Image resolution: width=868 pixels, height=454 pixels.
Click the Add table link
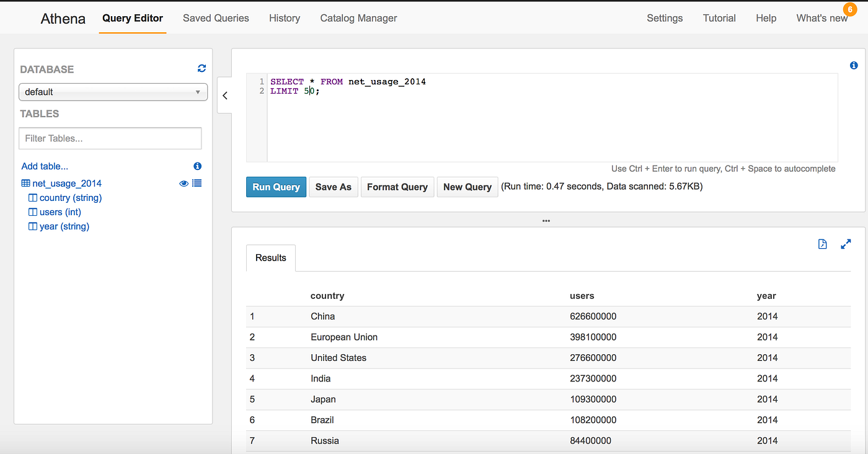44,166
